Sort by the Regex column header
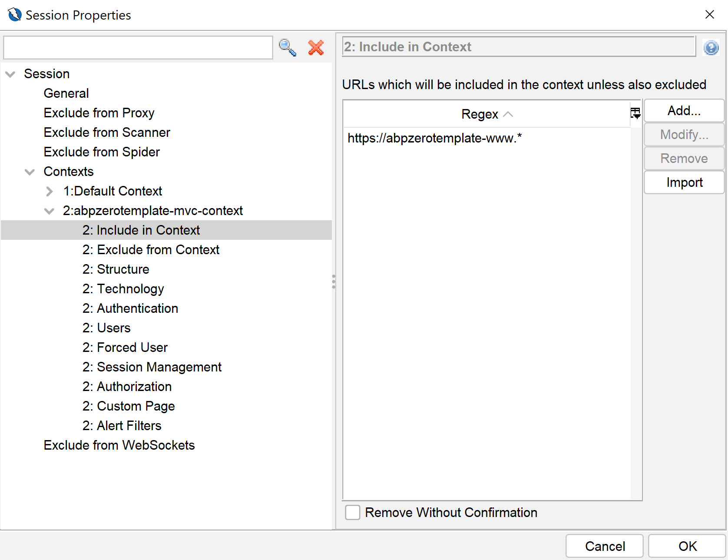Image resolution: width=728 pixels, height=560 pixels. coord(486,114)
